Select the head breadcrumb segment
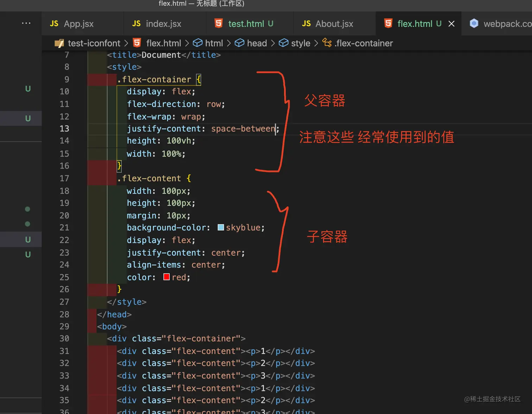This screenshot has width=532, height=414. (x=257, y=43)
